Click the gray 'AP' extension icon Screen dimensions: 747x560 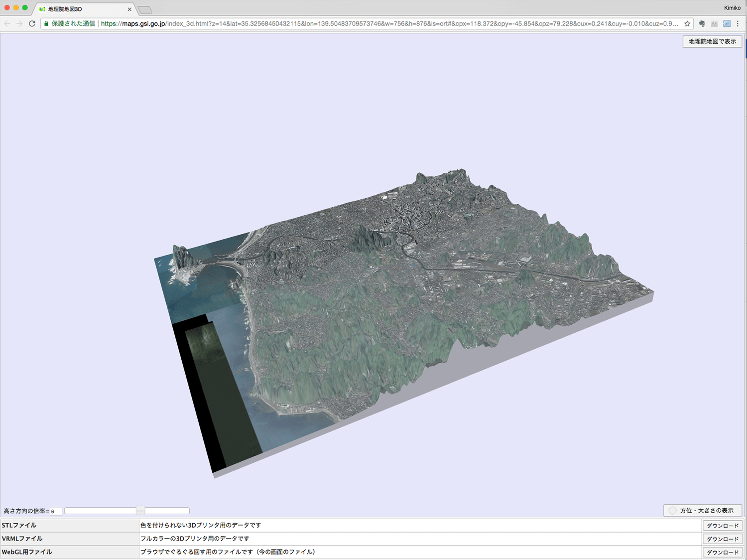coord(714,23)
